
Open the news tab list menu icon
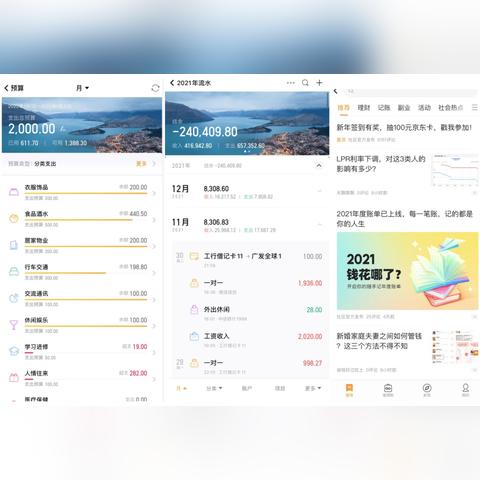pos(475,107)
